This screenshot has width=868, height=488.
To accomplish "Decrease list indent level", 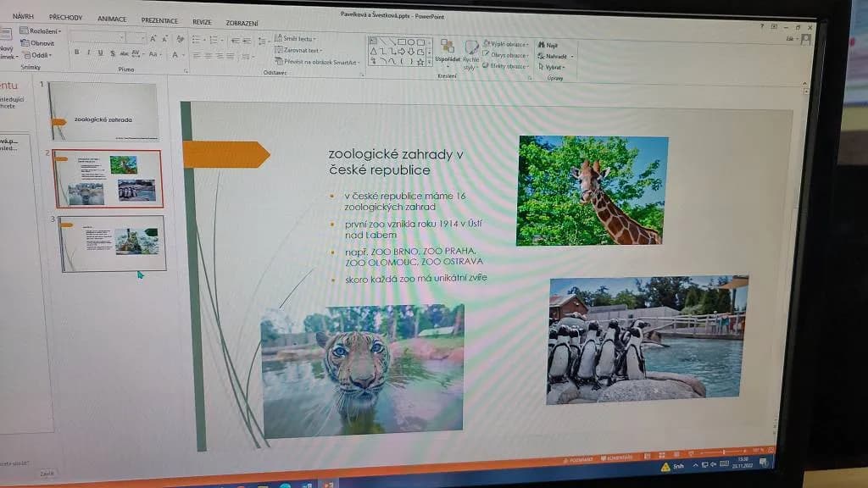I will coord(235,41).
